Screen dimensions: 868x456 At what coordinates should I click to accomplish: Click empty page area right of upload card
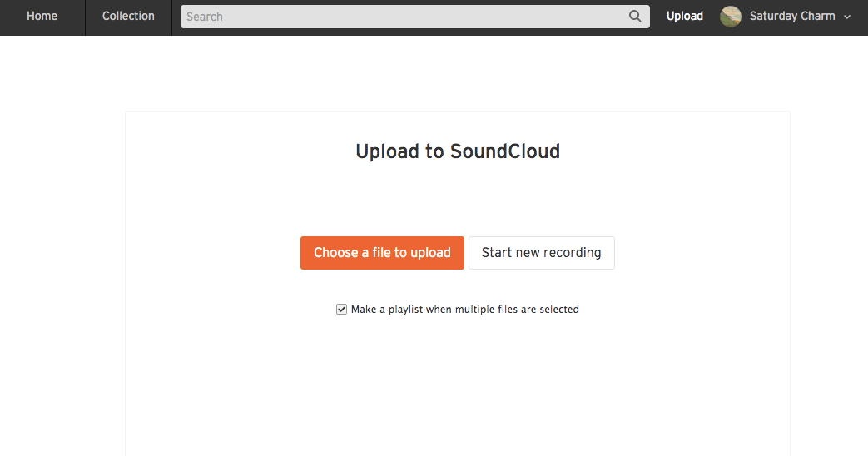click(x=828, y=250)
